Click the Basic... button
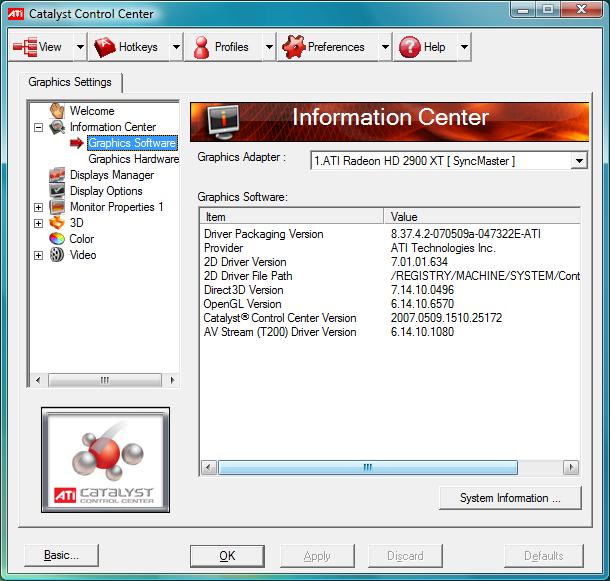Screen dimensions: 610x581 pos(61,555)
